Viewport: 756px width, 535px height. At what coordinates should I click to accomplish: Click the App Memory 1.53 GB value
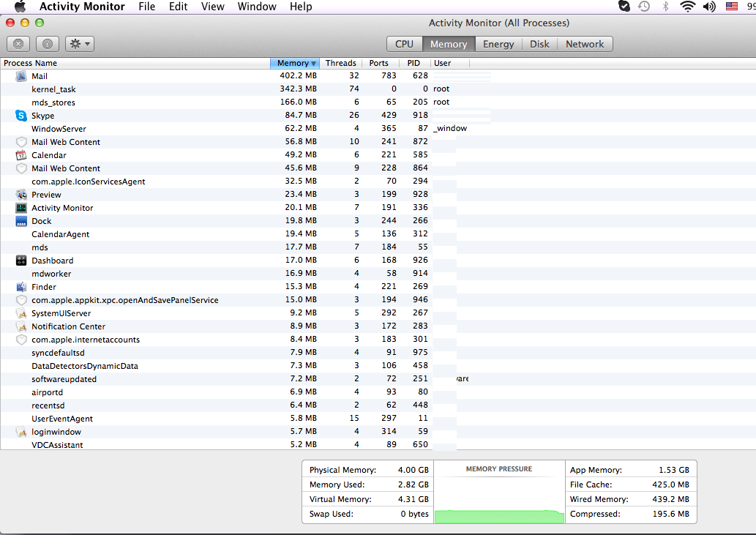pyautogui.click(x=674, y=470)
